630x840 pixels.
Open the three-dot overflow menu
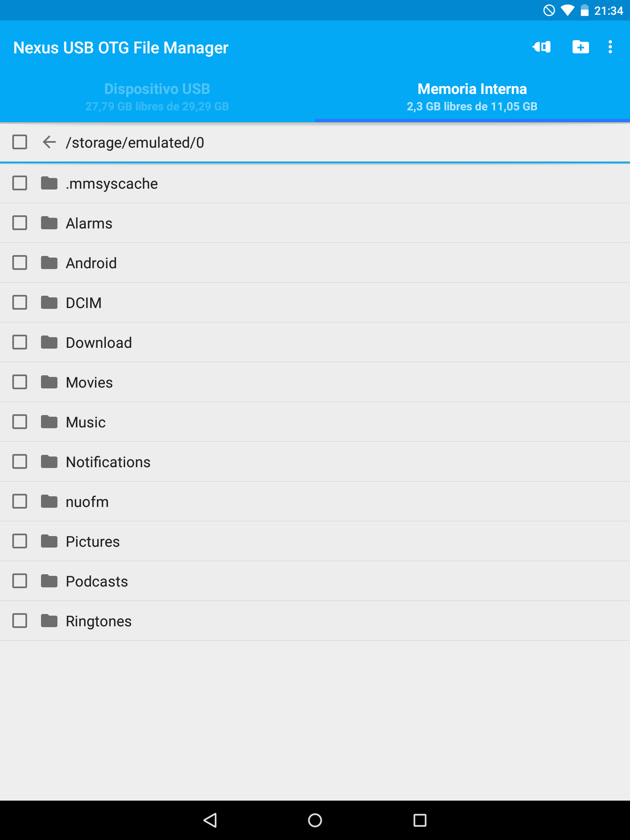pos(610,47)
